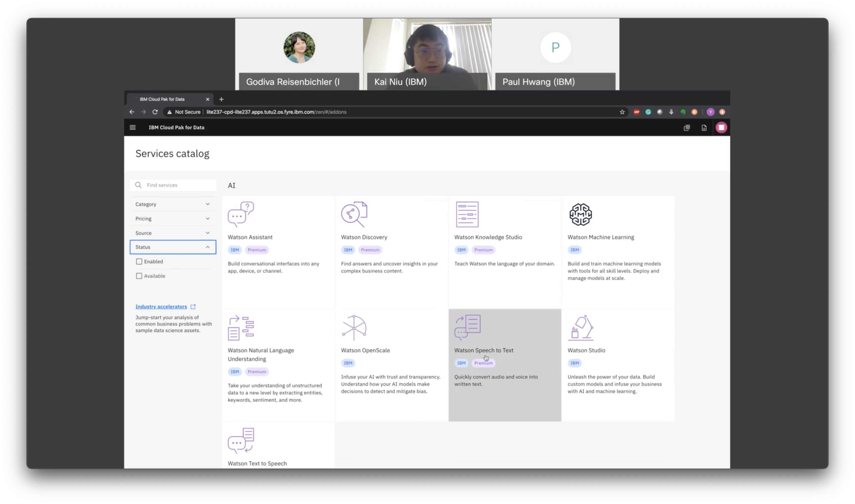This screenshot has height=504, width=855.
Task: Open the Watson Speech to Text title
Action: [x=484, y=350]
